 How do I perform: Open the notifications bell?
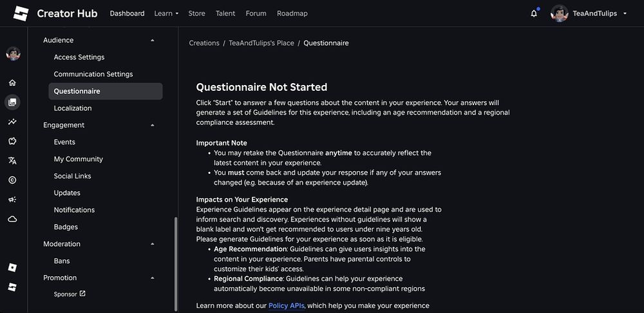(x=534, y=14)
